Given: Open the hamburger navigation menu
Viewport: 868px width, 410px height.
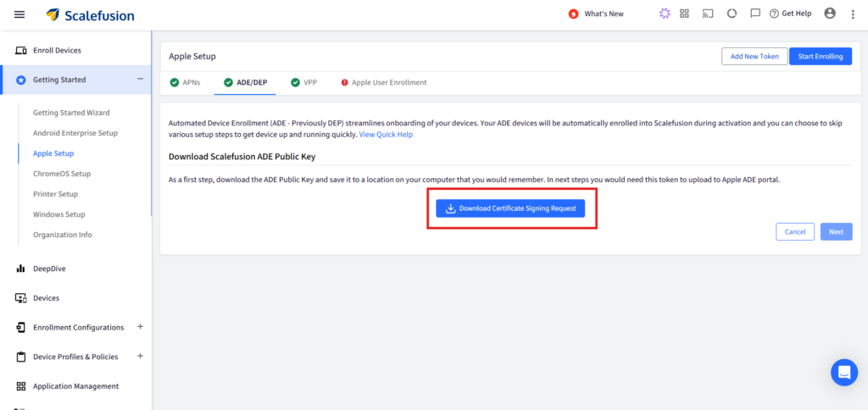Looking at the screenshot, I should pos(19,14).
